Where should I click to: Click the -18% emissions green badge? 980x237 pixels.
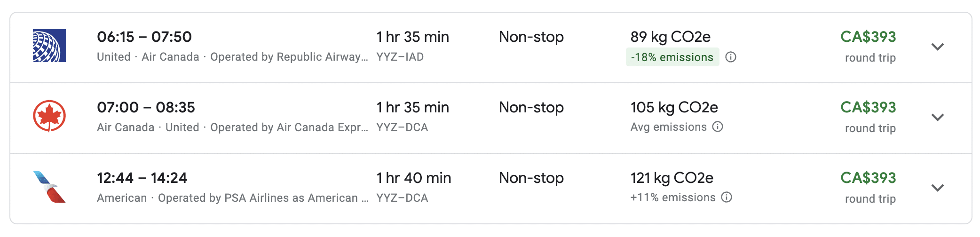coord(672,57)
